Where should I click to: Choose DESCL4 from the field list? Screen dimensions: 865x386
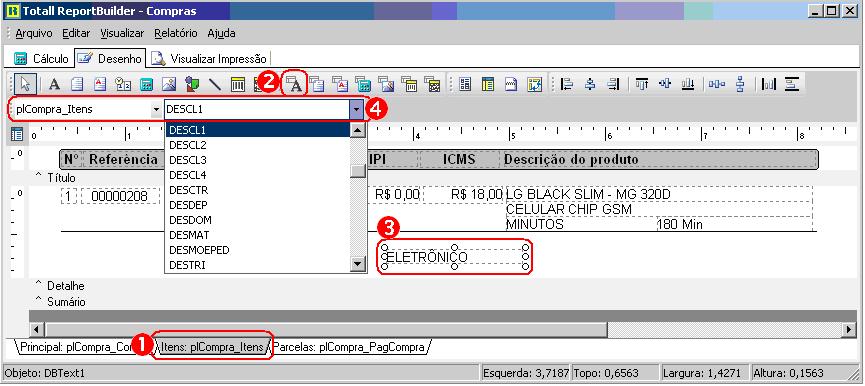click(258, 175)
